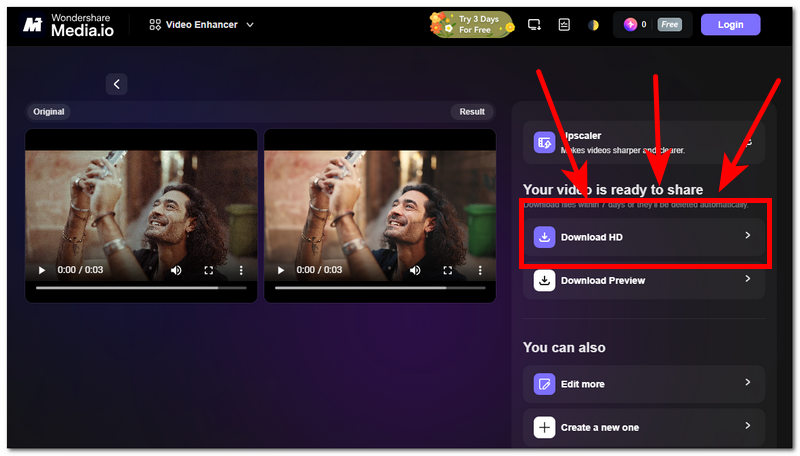Click the Edit more option
The height and width of the screenshot is (456, 800).
pos(644,384)
